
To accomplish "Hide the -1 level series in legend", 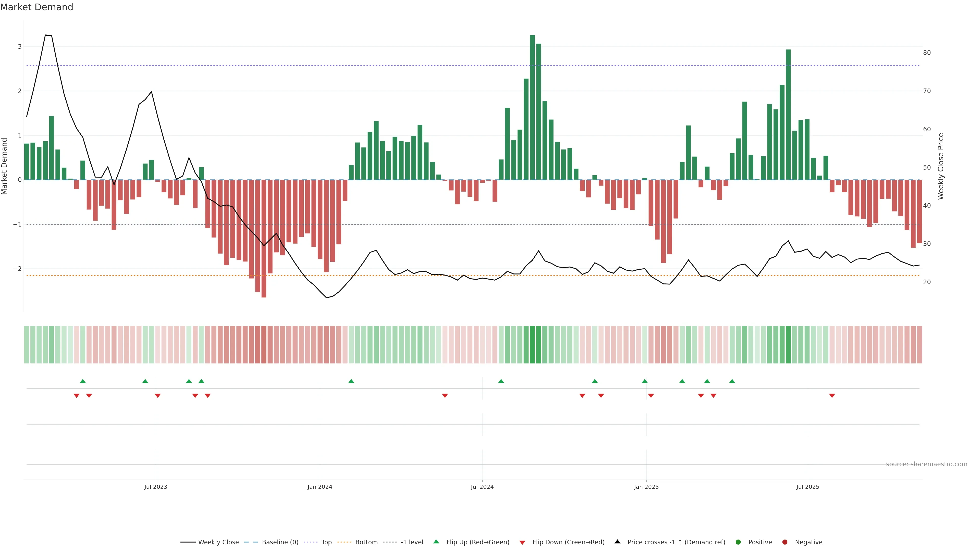I will pos(412,542).
